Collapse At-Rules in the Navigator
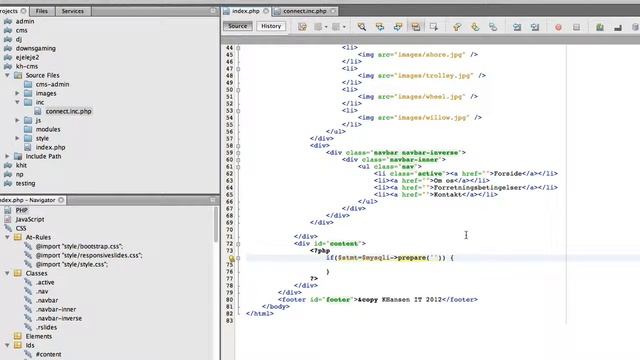Viewport: 640px width, 360px height. [7, 237]
